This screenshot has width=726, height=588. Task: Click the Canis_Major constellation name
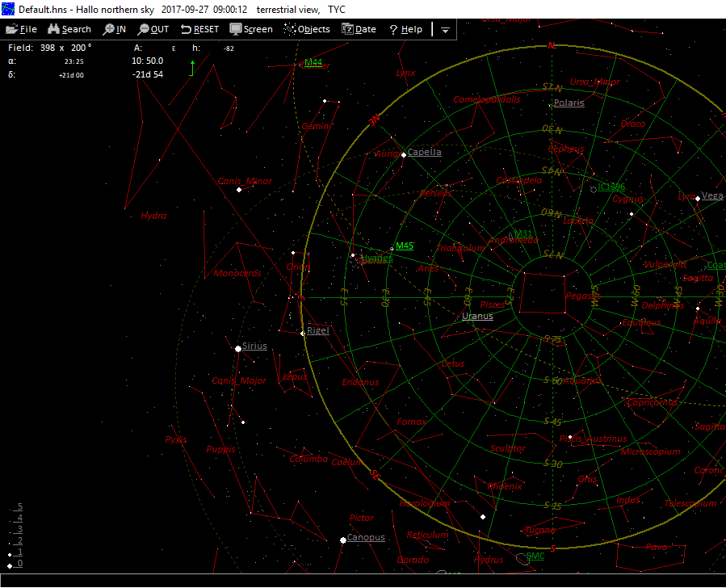[239, 380]
